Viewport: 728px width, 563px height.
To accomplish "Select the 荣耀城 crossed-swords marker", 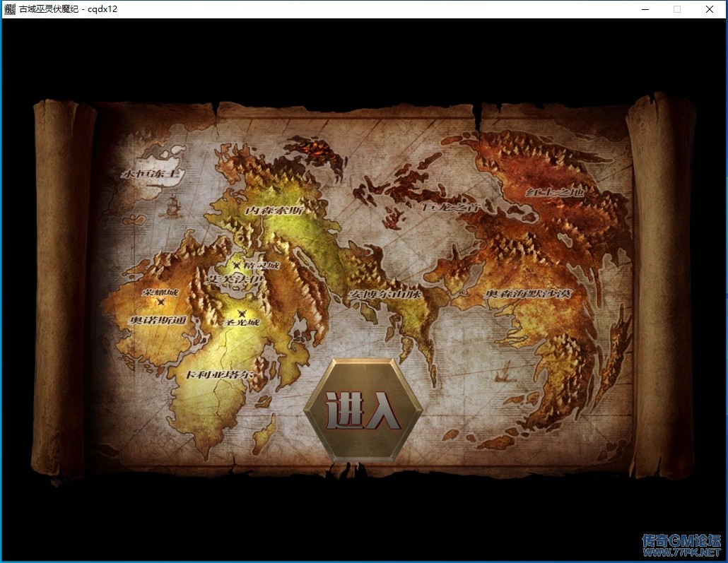I will [160, 302].
